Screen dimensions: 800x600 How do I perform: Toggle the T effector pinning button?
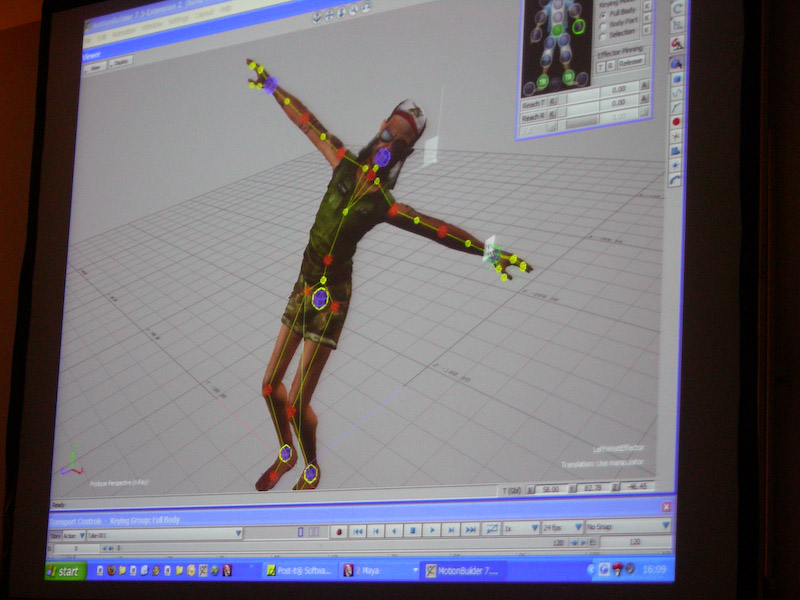click(x=601, y=66)
